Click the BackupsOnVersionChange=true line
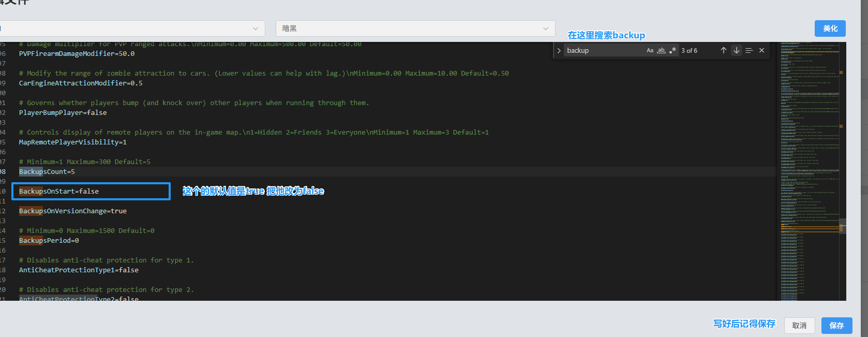The image size is (868, 337). coord(73,211)
